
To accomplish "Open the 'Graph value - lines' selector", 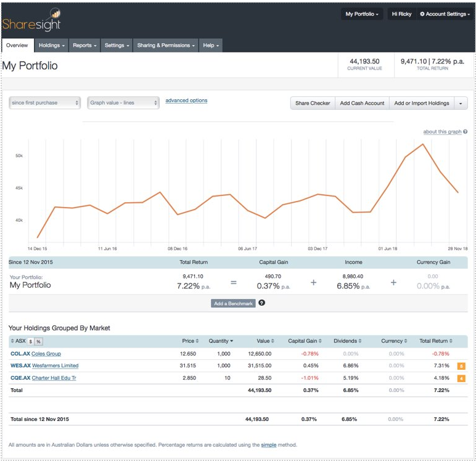I will point(123,102).
